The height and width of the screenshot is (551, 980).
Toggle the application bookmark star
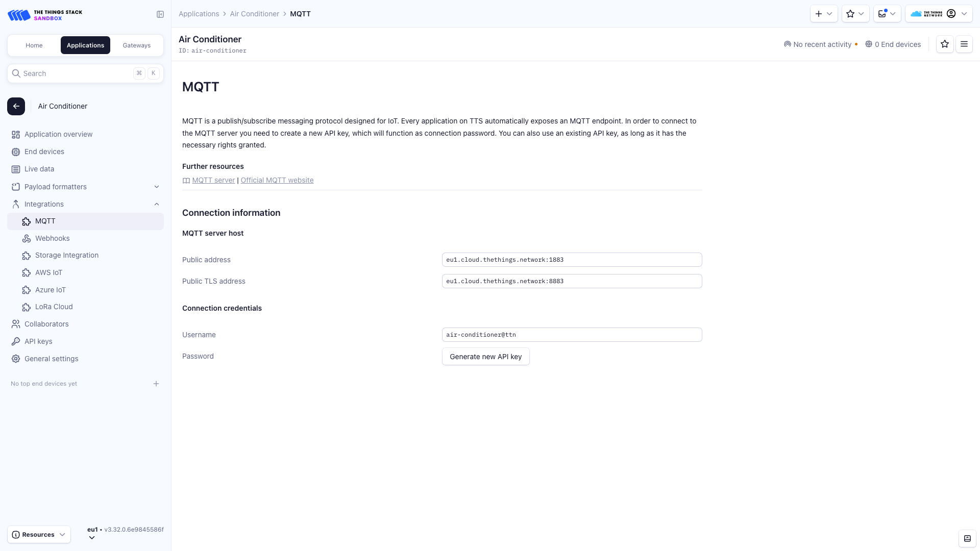(945, 44)
